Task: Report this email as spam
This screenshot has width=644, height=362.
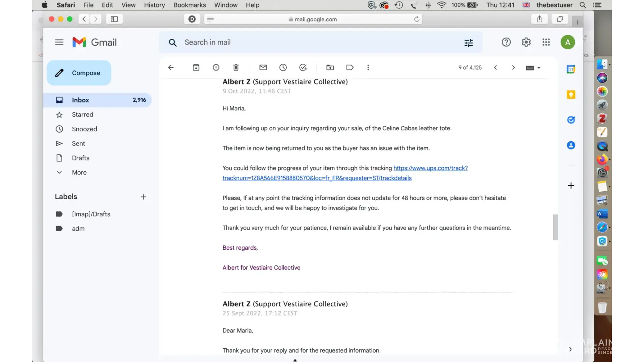Action: pos(216,67)
